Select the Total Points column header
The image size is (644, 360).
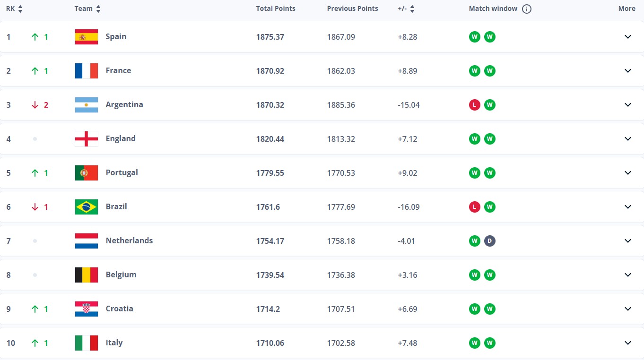pos(276,9)
